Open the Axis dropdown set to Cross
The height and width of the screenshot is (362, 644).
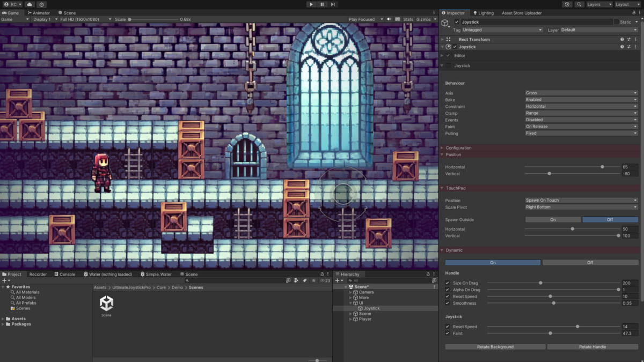point(581,93)
